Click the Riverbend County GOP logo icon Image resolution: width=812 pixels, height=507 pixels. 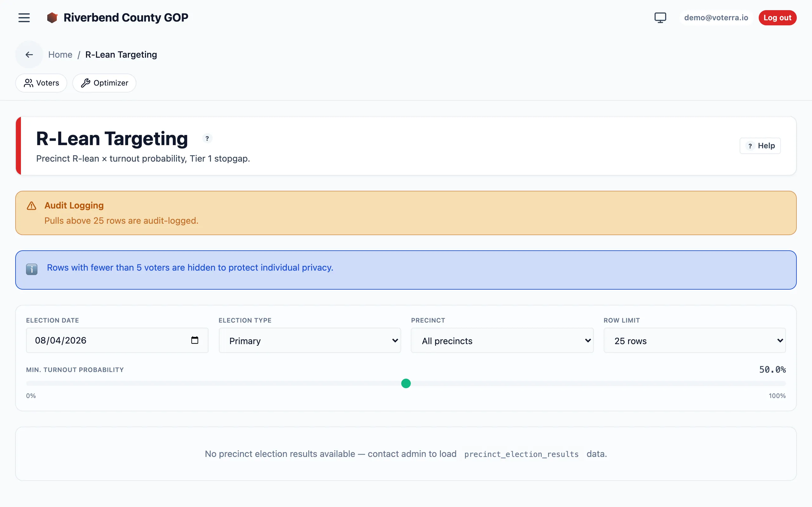[x=52, y=17]
